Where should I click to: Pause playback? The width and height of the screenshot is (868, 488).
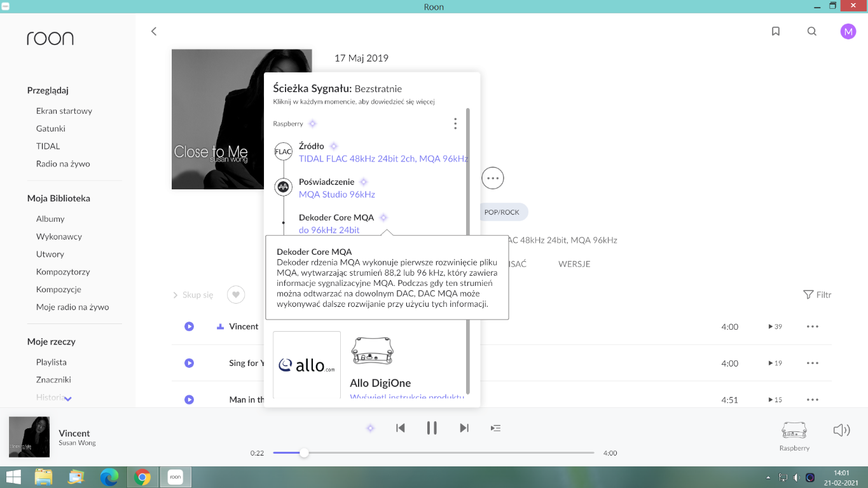click(432, 428)
